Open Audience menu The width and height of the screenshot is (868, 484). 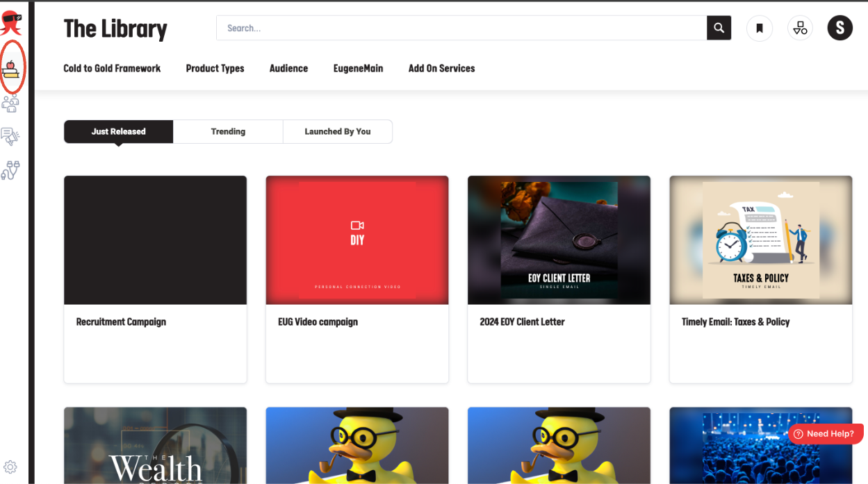click(x=288, y=68)
